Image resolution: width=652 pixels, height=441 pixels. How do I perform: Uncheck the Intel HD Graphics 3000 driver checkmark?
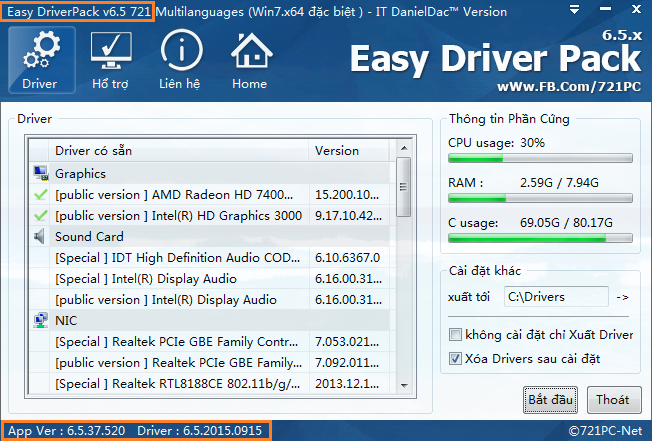click(40, 215)
